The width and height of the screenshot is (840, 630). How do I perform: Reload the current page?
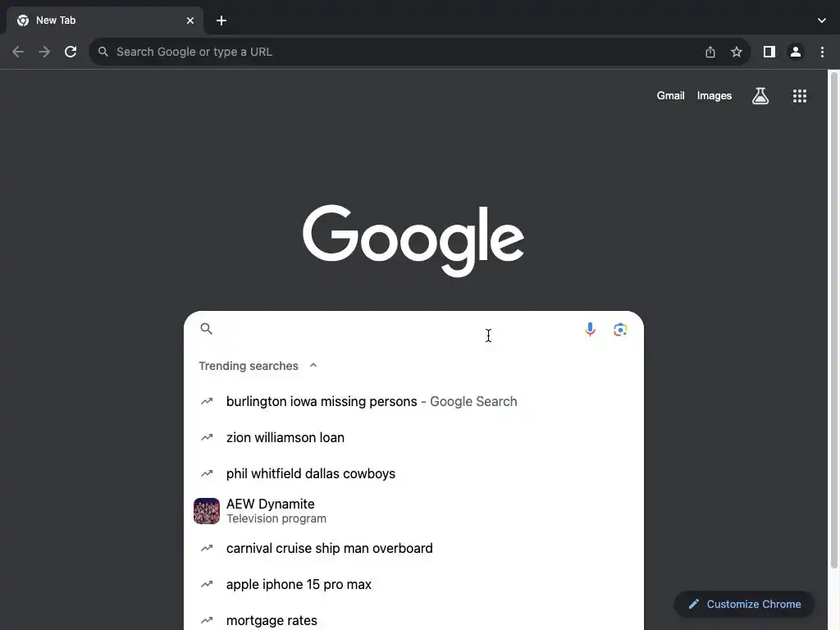(x=71, y=52)
